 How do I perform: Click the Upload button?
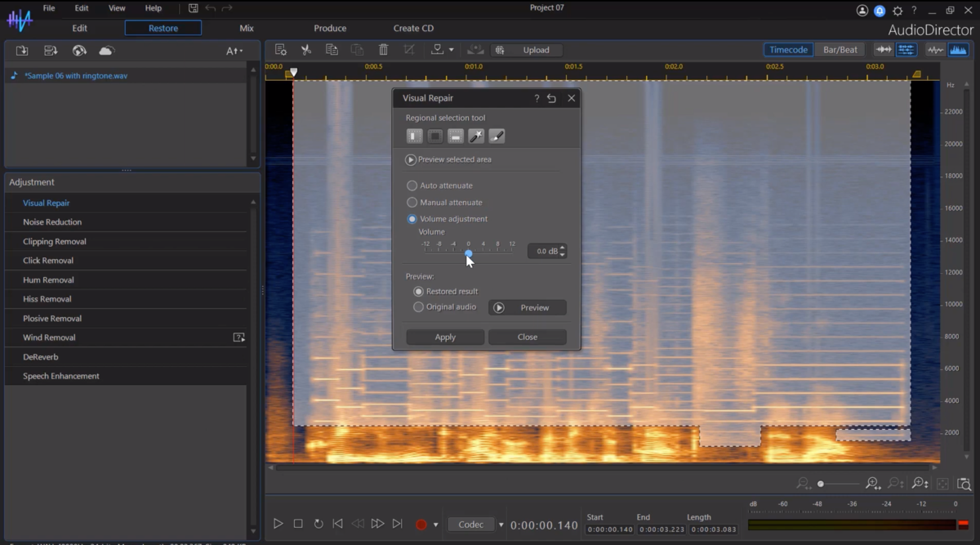click(x=527, y=50)
